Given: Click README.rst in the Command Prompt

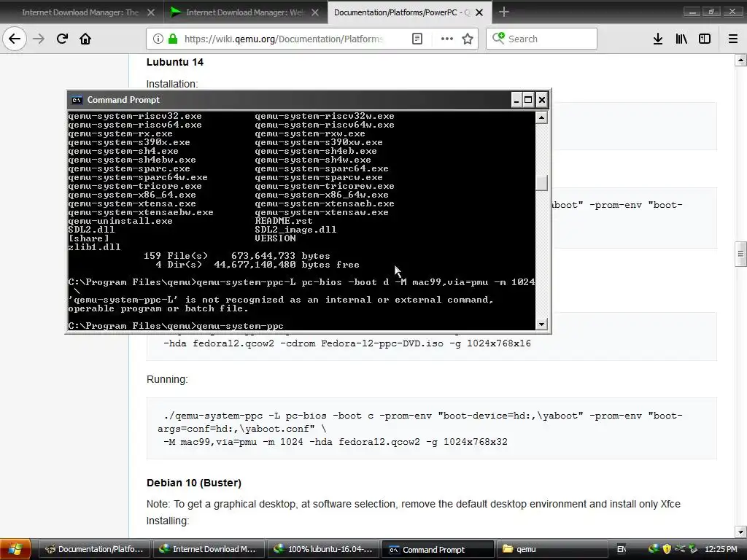Looking at the screenshot, I should click(x=284, y=221).
